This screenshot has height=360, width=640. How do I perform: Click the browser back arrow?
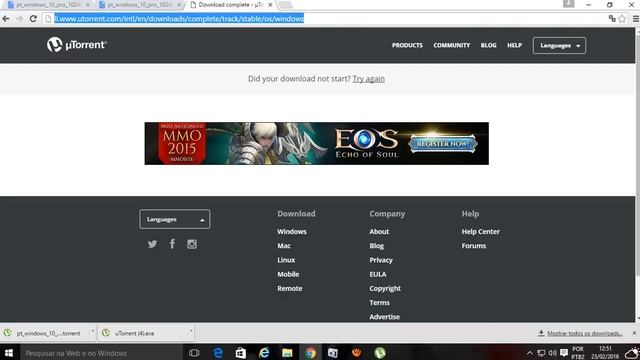pyautogui.click(x=6, y=19)
